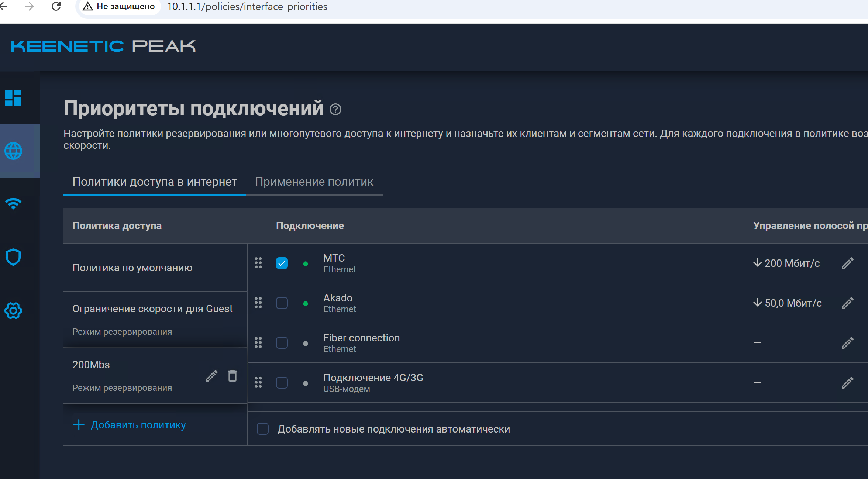Select the Политики доступа в интернет tab
This screenshot has height=479, width=868.
click(155, 182)
